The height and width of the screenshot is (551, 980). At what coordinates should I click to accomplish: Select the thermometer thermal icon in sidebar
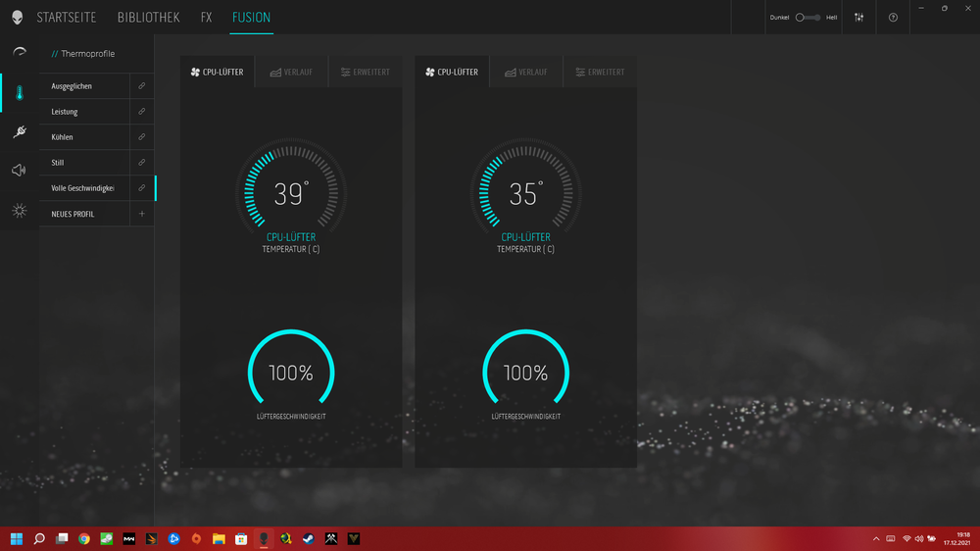tap(19, 92)
